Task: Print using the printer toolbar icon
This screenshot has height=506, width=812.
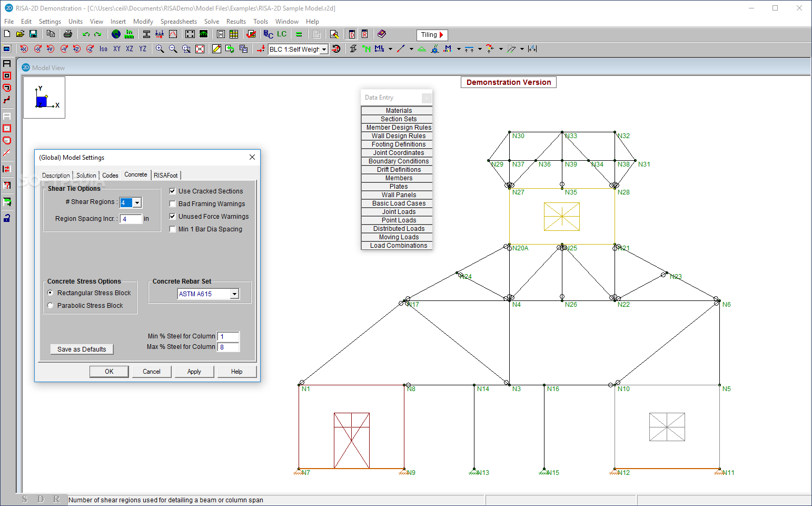Action: [x=67, y=34]
